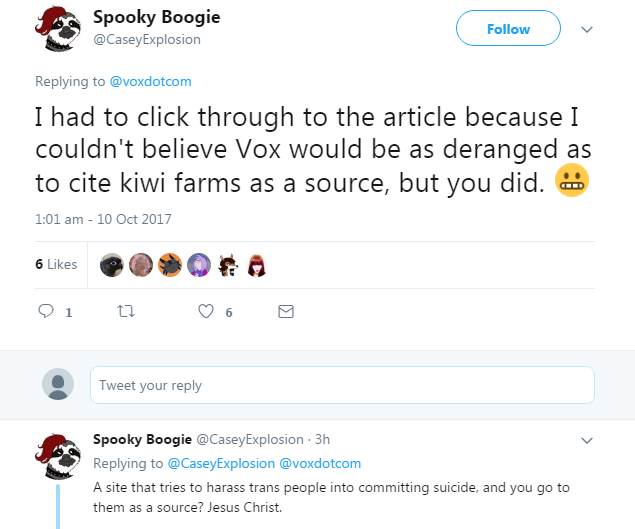
Task: Click the grimacing face emoji
Action: (x=571, y=180)
